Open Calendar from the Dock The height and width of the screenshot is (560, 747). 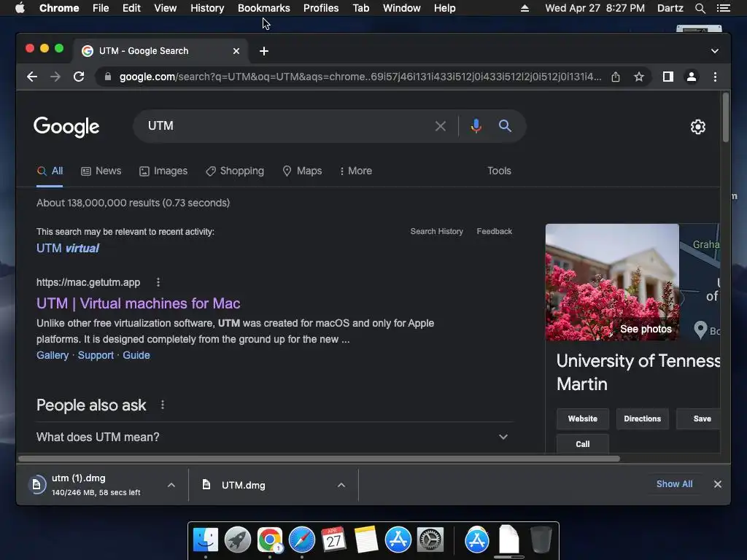click(333, 540)
